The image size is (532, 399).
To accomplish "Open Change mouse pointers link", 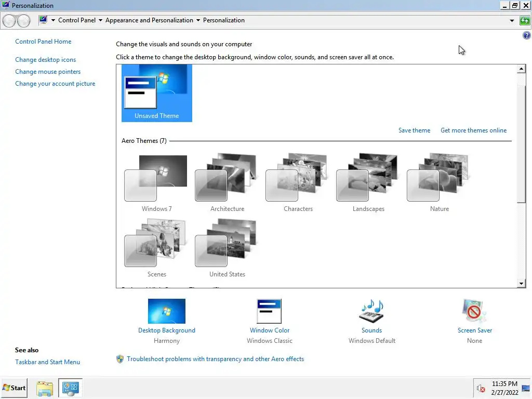I will (48, 72).
